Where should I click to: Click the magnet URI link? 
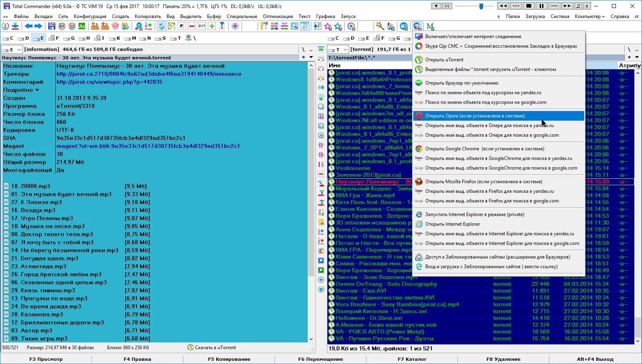click(148, 146)
